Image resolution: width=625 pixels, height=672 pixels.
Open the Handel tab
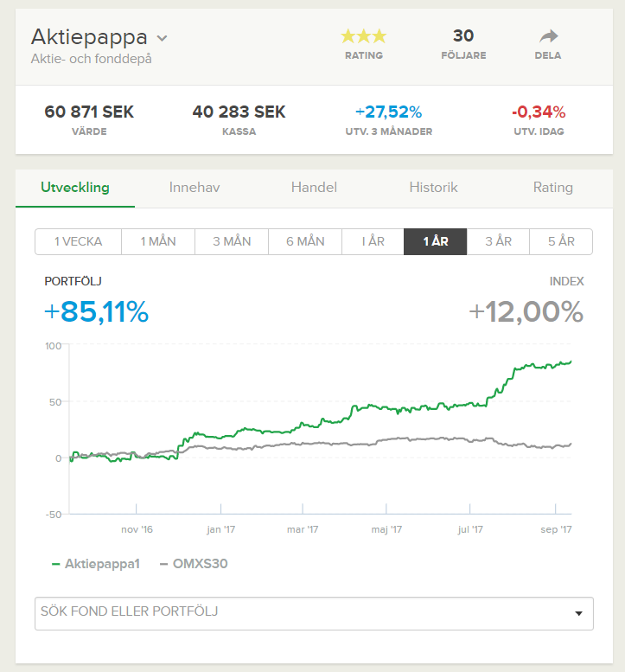pos(314,188)
